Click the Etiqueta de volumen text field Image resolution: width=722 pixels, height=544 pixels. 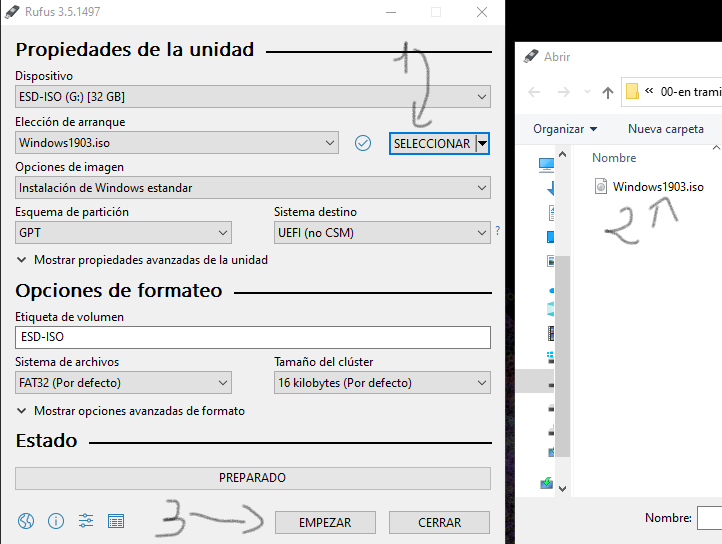(253, 337)
